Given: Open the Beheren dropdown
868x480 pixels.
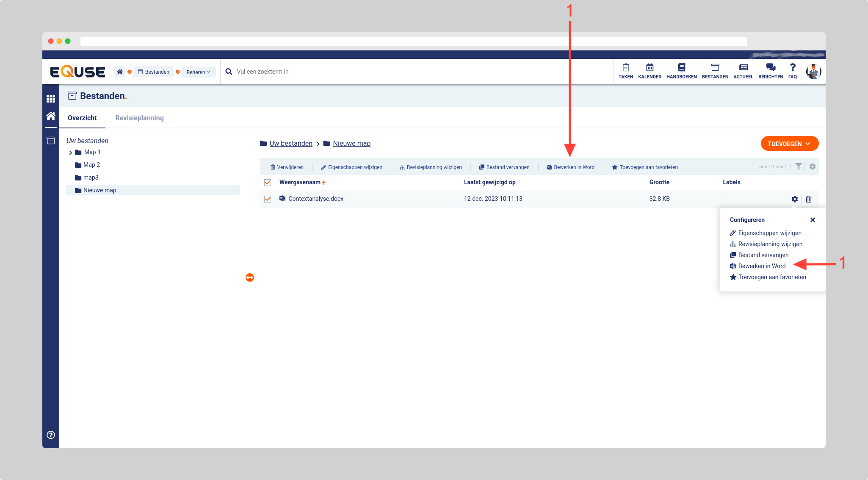Looking at the screenshot, I should pos(199,72).
